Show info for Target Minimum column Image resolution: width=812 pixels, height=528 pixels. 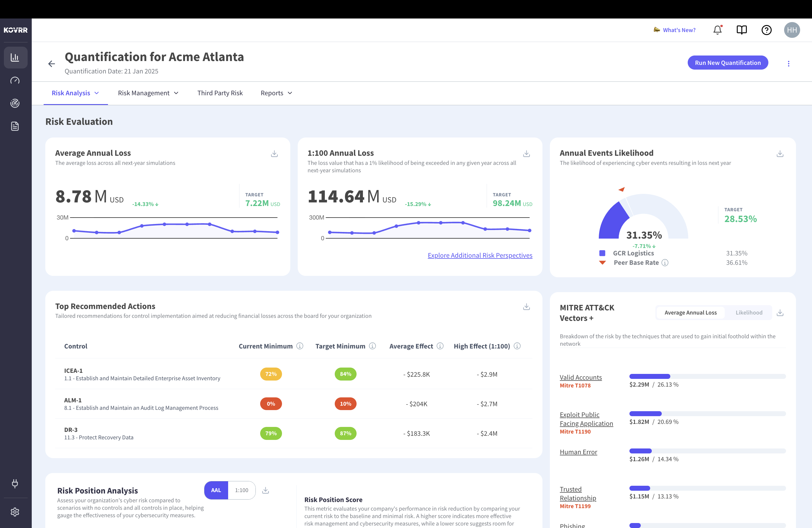coord(373,346)
